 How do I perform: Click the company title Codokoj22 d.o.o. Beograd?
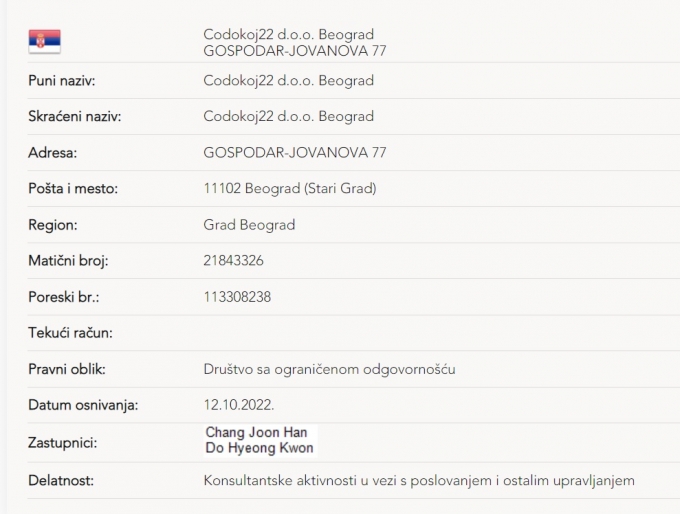click(x=288, y=34)
